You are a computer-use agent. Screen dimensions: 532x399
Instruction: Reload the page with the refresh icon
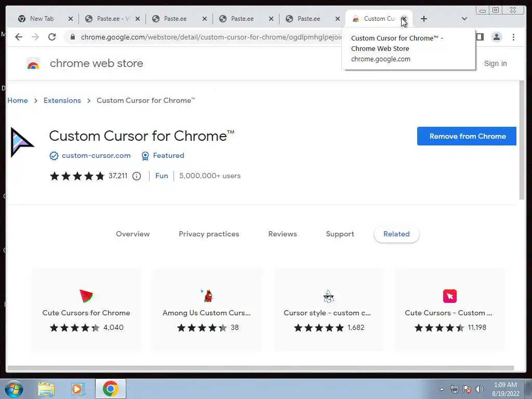coord(52,37)
